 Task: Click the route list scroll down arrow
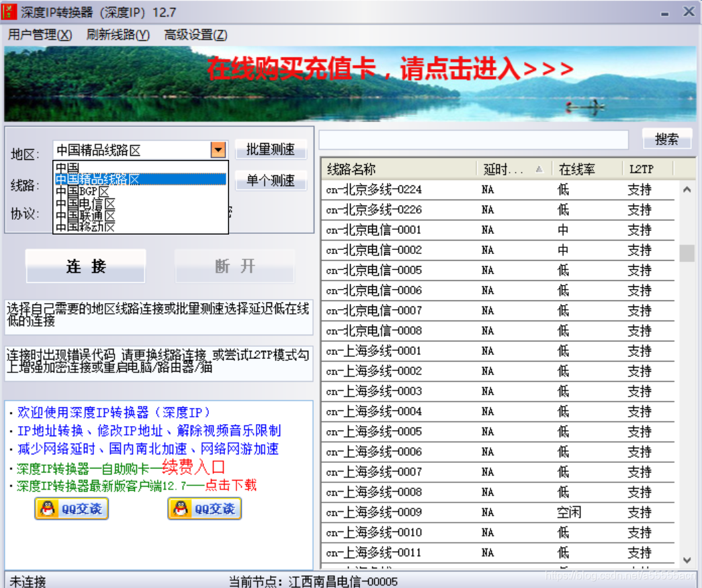687,560
